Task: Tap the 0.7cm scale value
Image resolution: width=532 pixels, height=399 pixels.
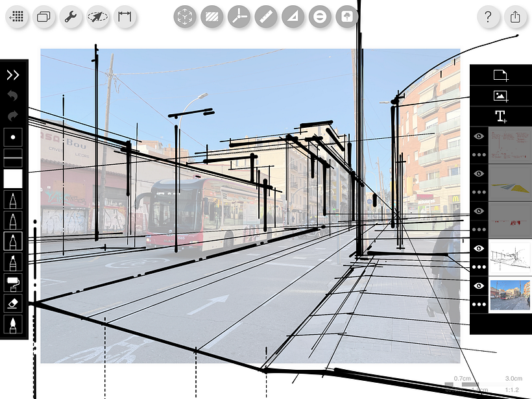Action: pos(462,378)
